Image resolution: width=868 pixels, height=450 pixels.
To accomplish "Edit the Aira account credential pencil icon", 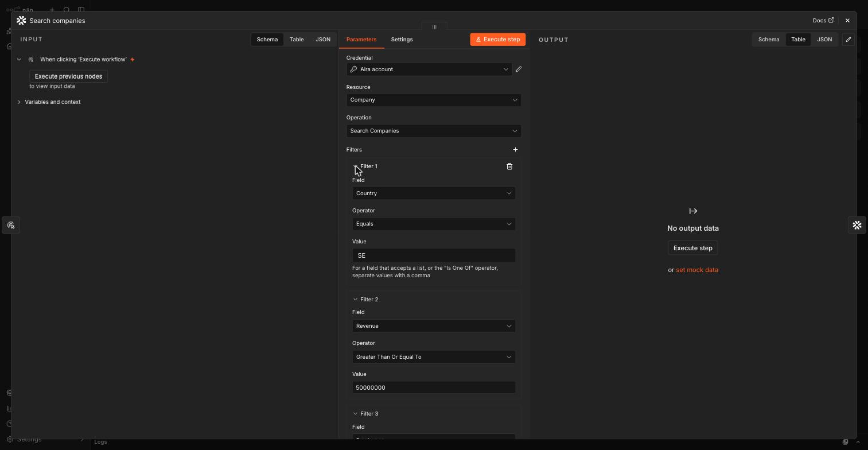I will tap(519, 69).
